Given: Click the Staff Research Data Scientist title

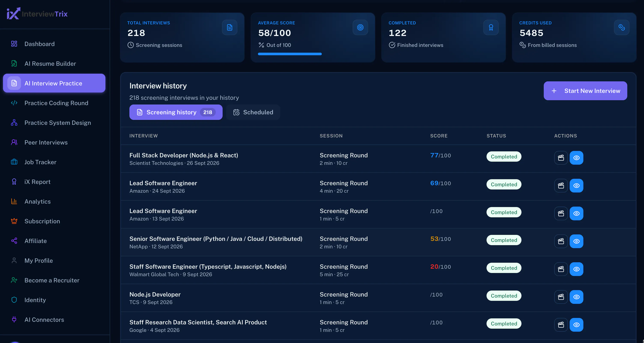Looking at the screenshot, I should 198,322.
